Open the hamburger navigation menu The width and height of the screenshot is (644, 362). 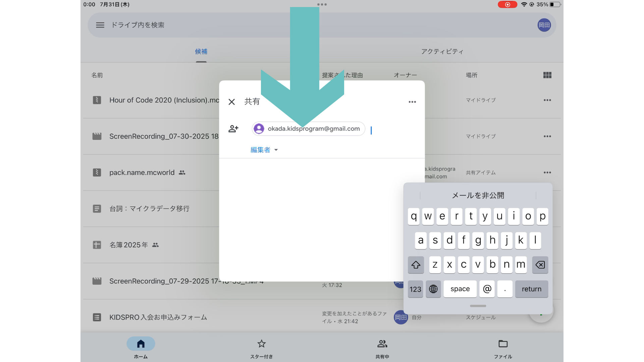(100, 25)
